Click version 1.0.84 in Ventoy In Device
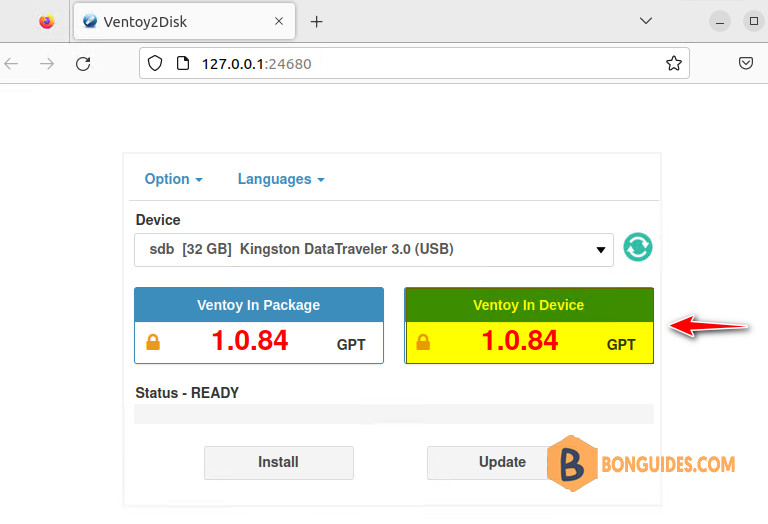Viewport: 768px width, 524px height. coord(520,341)
